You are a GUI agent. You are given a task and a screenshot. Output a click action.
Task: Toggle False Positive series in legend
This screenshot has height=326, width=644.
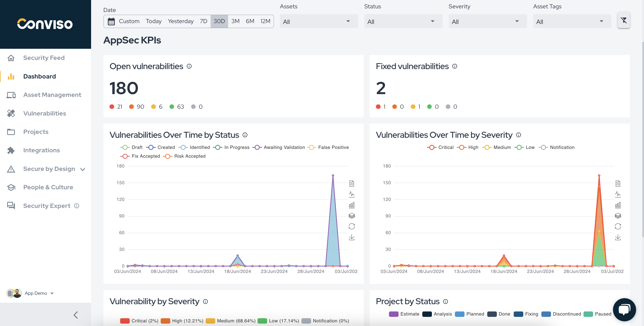328,147
